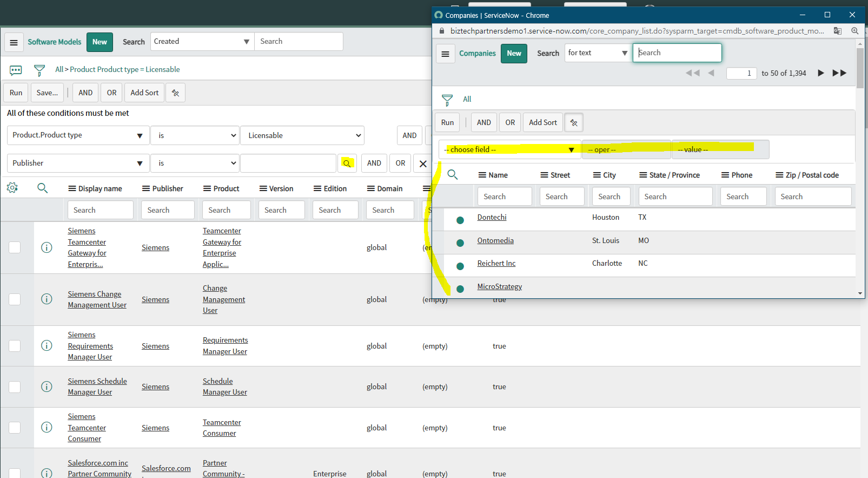Select checkbox for Siemens Change Management User
The image size is (868, 478).
click(x=15, y=299)
